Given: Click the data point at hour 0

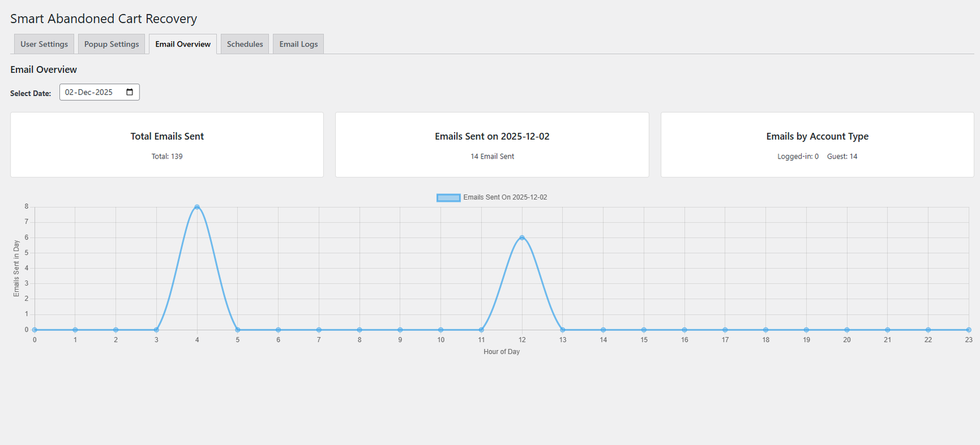Looking at the screenshot, I should (35, 330).
